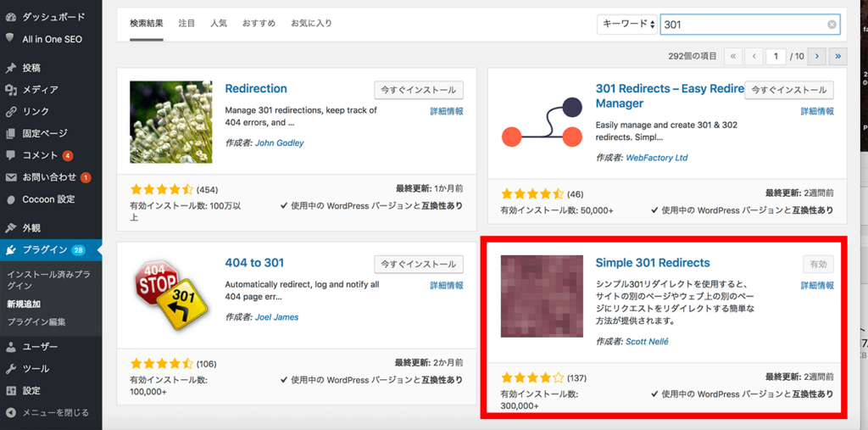Image resolution: width=868 pixels, height=430 pixels.
Task: Click the (137) rating count for Simple 301 Redirects
Action: click(576, 378)
